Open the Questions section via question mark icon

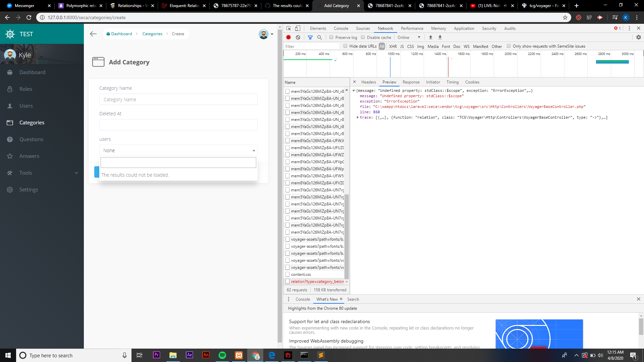(10, 139)
